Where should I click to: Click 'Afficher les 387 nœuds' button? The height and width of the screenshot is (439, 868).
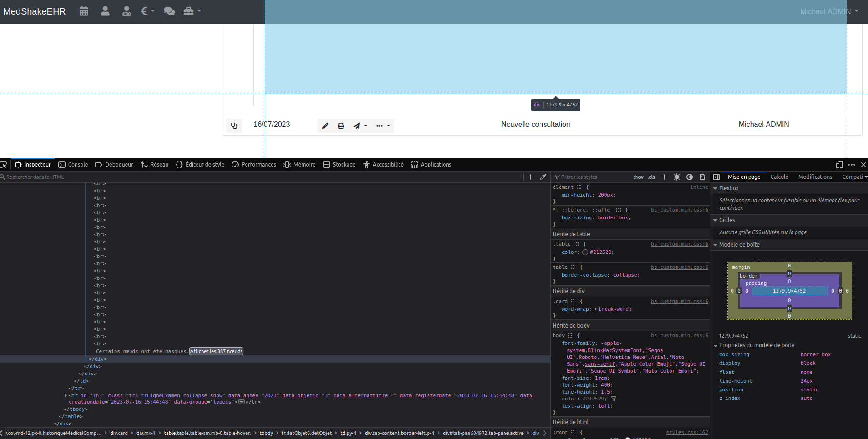tap(216, 351)
